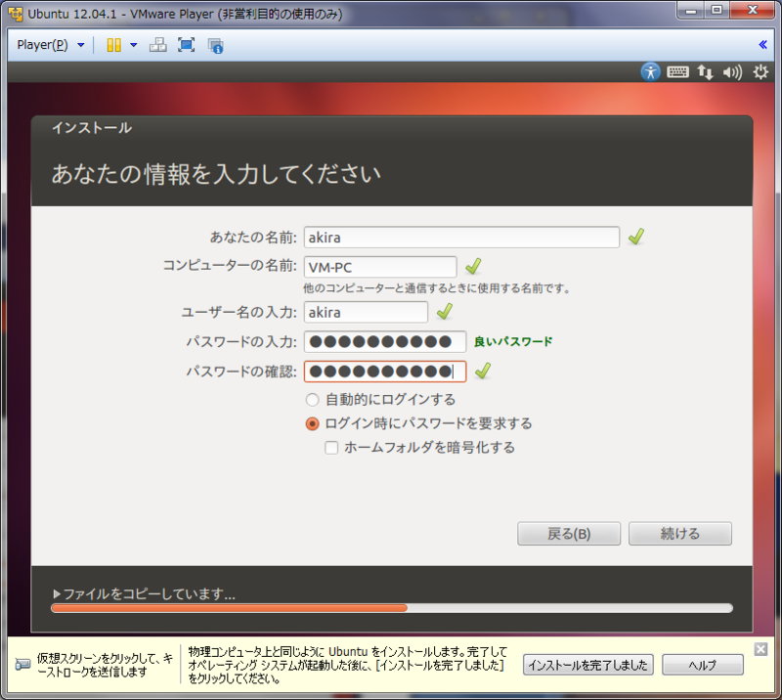The height and width of the screenshot is (700, 782).
Task: Select ログイン時にパスワードを要求する option
Action: [x=311, y=422]
